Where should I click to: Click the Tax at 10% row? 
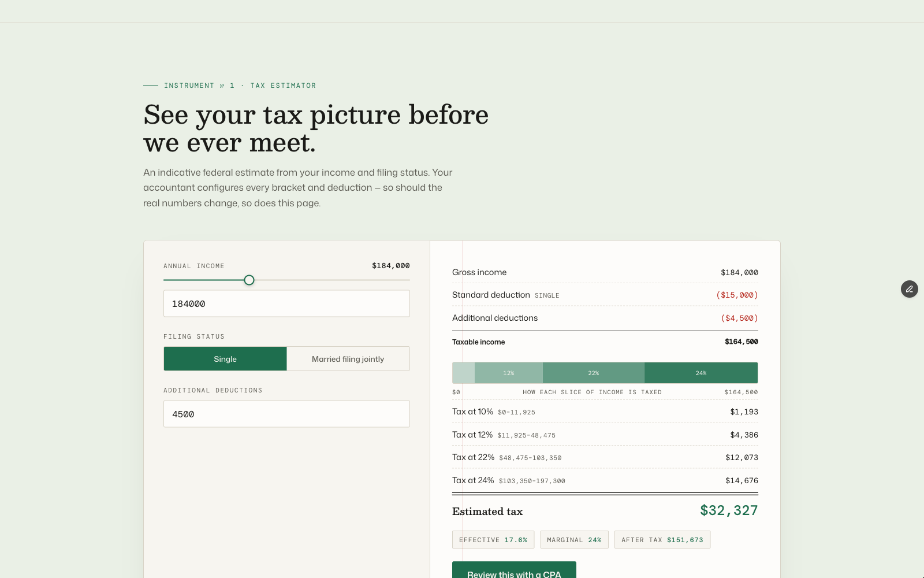(x=605, y=412)
